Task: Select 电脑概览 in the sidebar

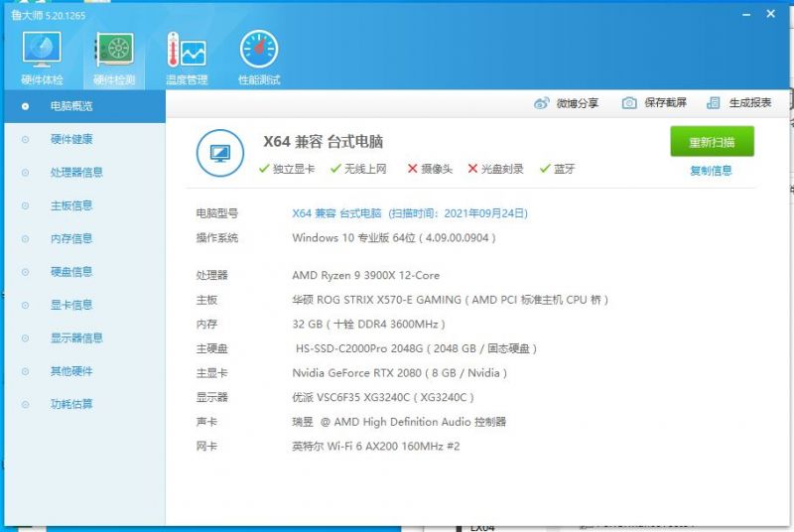Action: tap(85, 106)
